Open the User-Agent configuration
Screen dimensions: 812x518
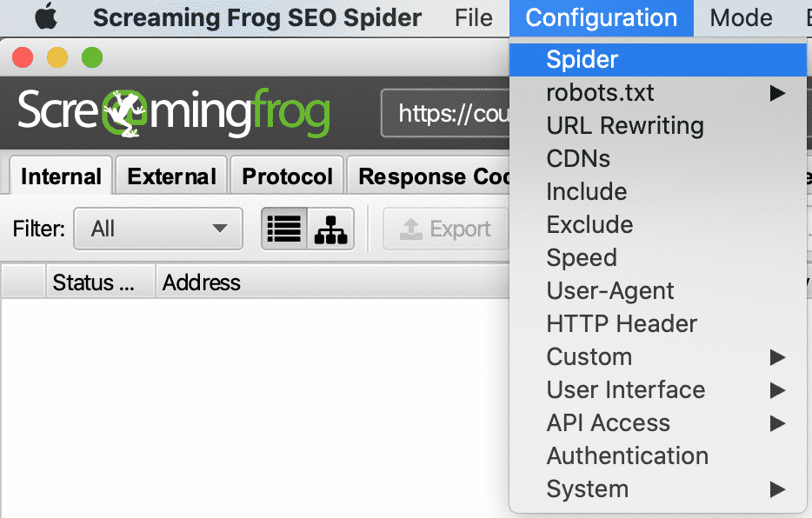coord(609,291)
